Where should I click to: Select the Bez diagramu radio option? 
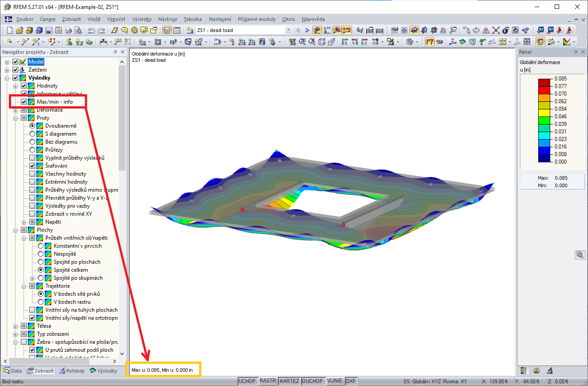click(32, 142)
